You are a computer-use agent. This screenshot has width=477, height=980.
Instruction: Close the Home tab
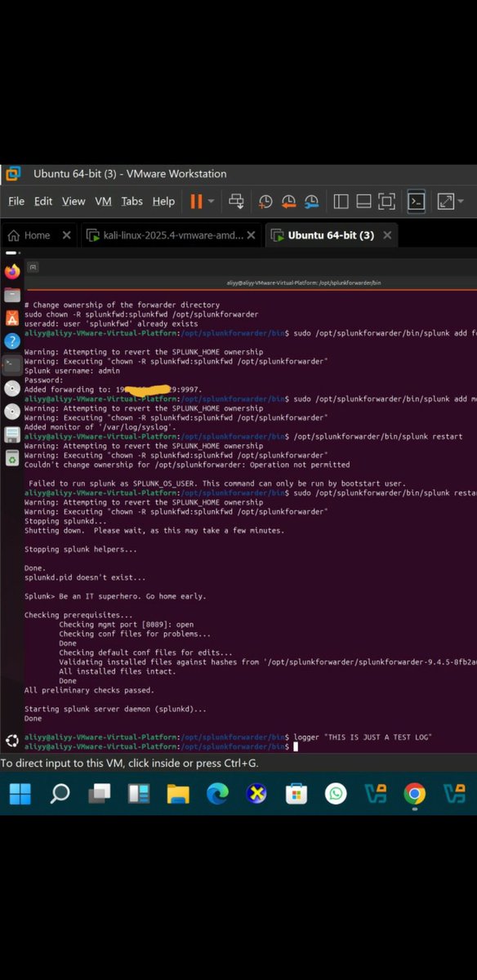point(66,235)
